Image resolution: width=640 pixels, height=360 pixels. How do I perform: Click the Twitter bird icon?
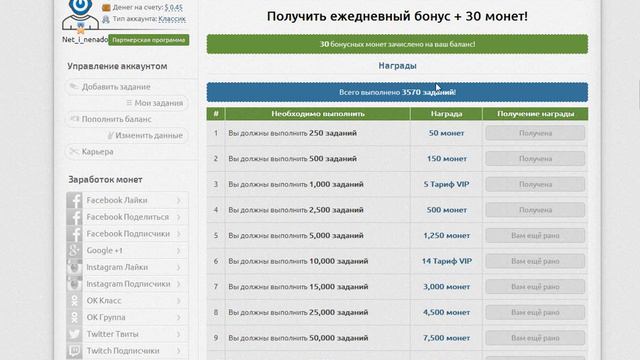(x=74, y=334)
